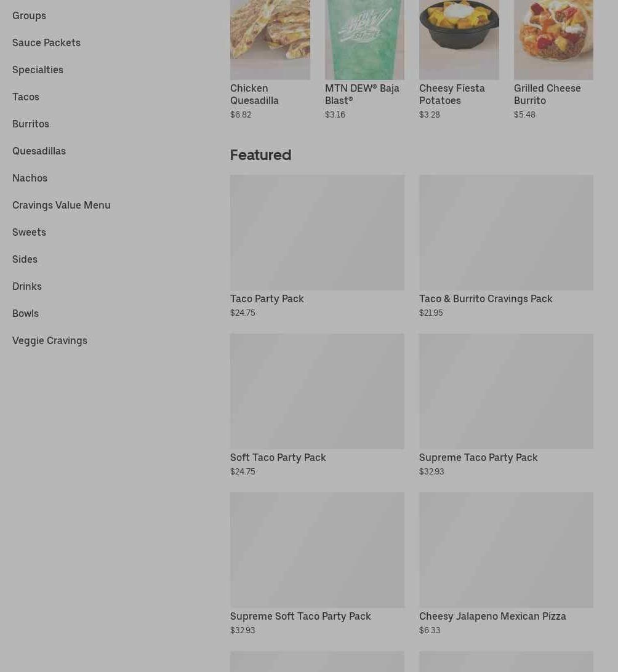Screen dimensions: 618x672
Task: Open the Chicken Quesadilla item photo
Action: tap(270, 39)
